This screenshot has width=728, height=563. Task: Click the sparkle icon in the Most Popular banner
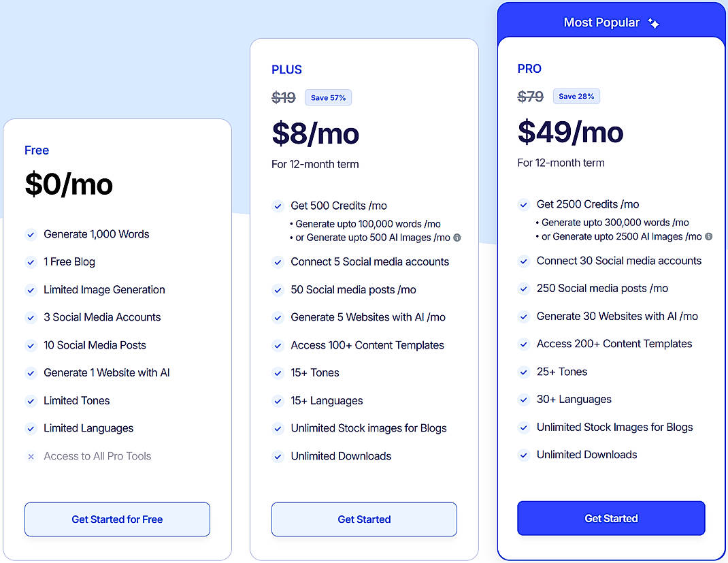pyautogui.click(x=653, y=22)
